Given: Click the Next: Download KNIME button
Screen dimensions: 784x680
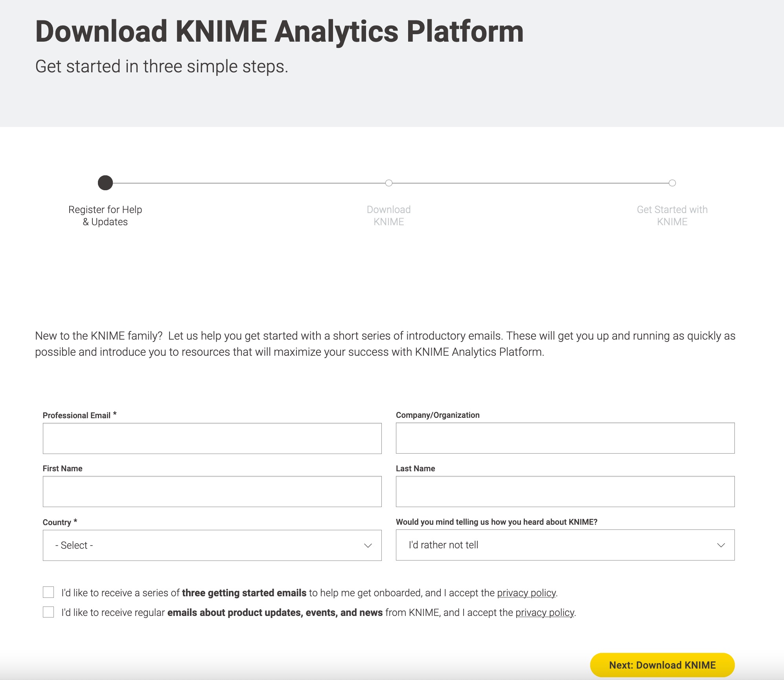Looking at the screenshot, I should (x=662, y=665).
